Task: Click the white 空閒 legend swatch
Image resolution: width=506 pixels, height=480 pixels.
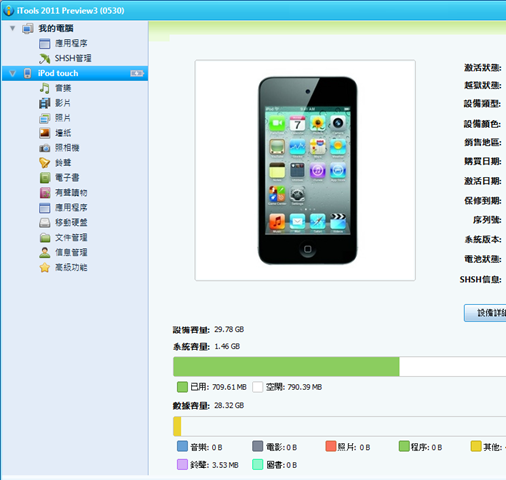Action: (x=258, y=387)
